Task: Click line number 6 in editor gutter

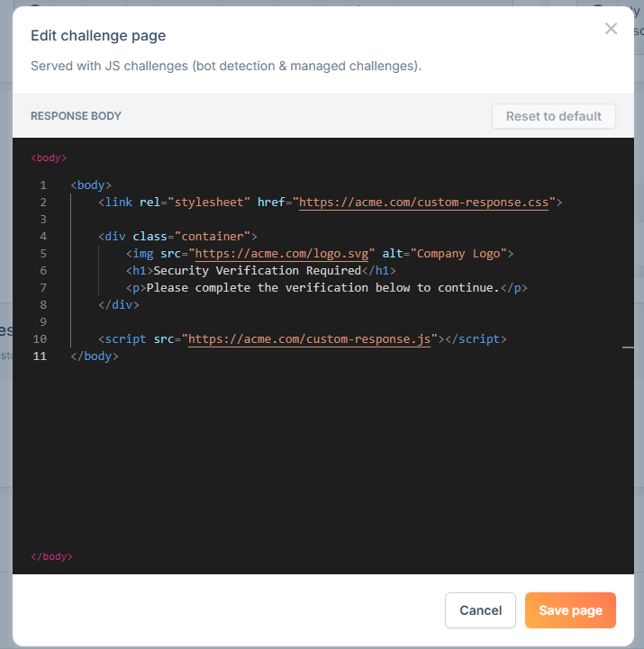Action: coord(43,271)
